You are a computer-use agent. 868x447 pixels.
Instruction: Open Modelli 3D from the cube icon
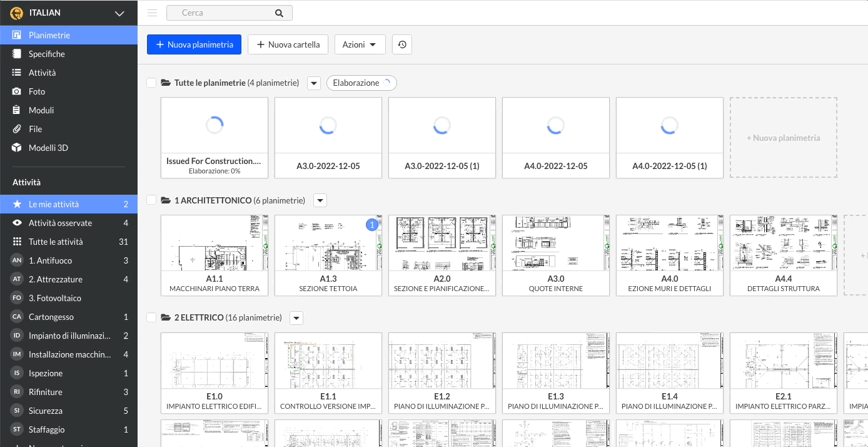(x=17, y=148)
